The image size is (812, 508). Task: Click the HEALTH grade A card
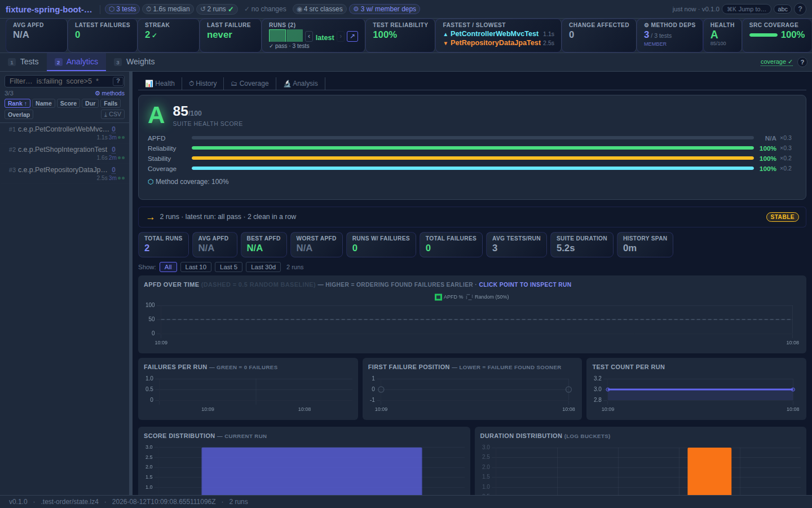(722, 35)
